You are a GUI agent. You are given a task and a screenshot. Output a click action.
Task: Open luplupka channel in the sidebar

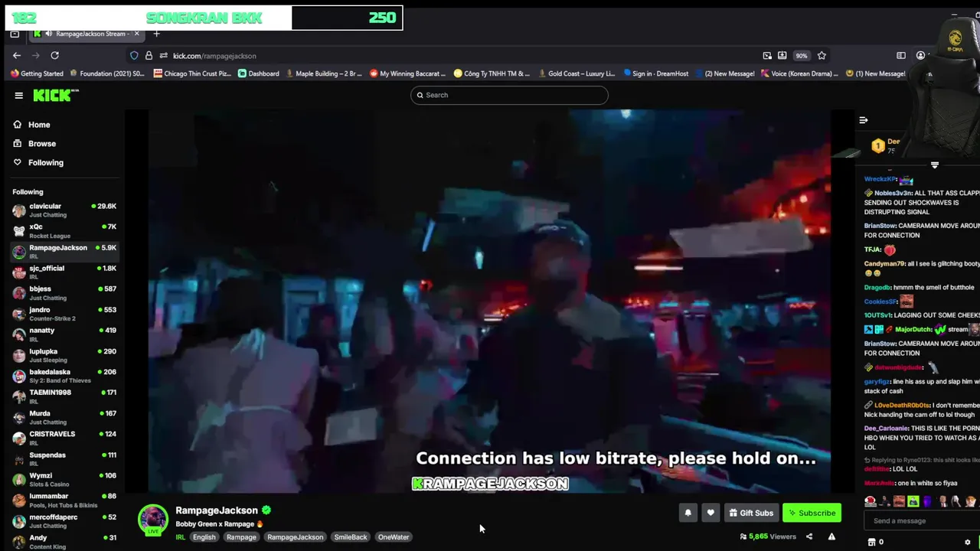pyautogui.click(x=64, y=355)
